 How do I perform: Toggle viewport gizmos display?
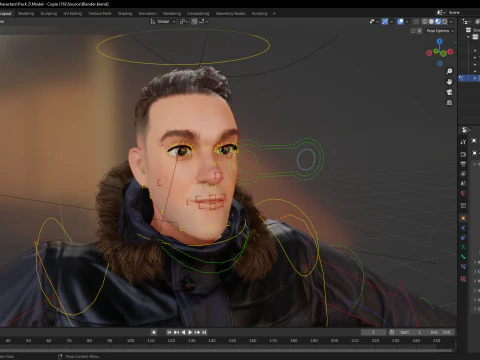point(385,22)
